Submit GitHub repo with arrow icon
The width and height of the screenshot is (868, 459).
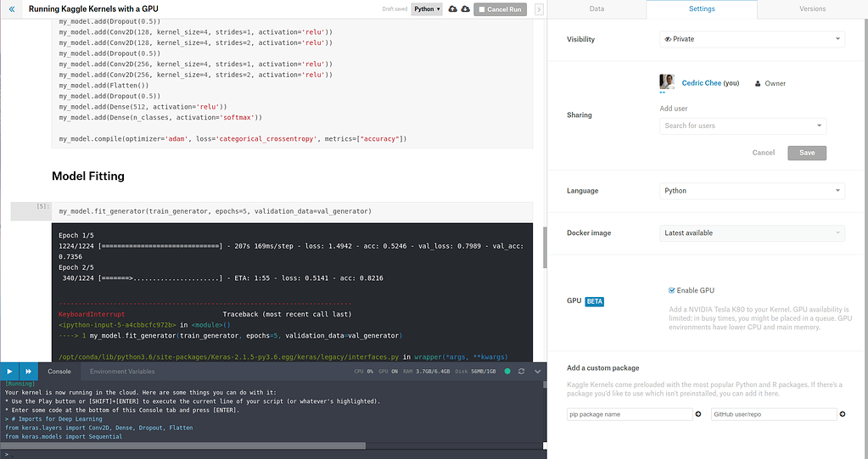[843, 414]
